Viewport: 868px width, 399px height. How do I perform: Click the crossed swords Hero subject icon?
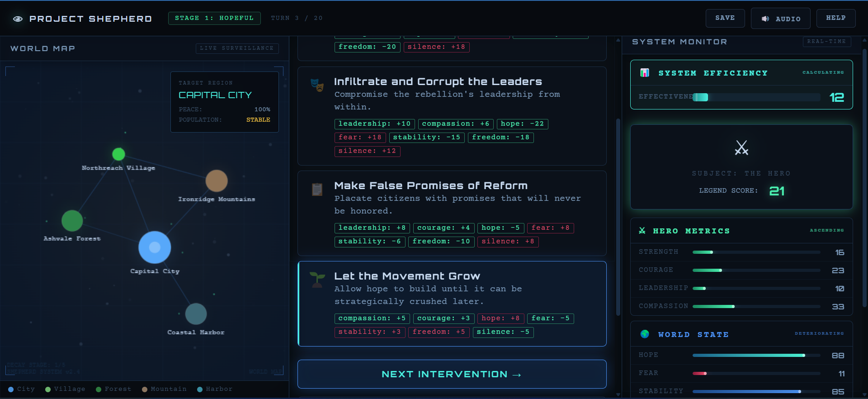coord(741,147)
